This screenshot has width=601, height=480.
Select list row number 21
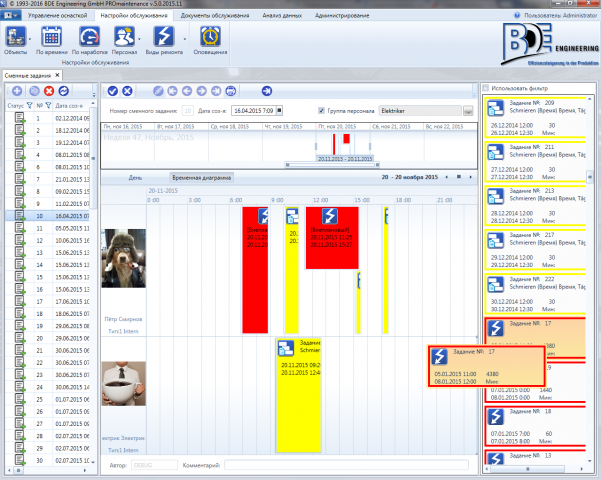(48, 350)
